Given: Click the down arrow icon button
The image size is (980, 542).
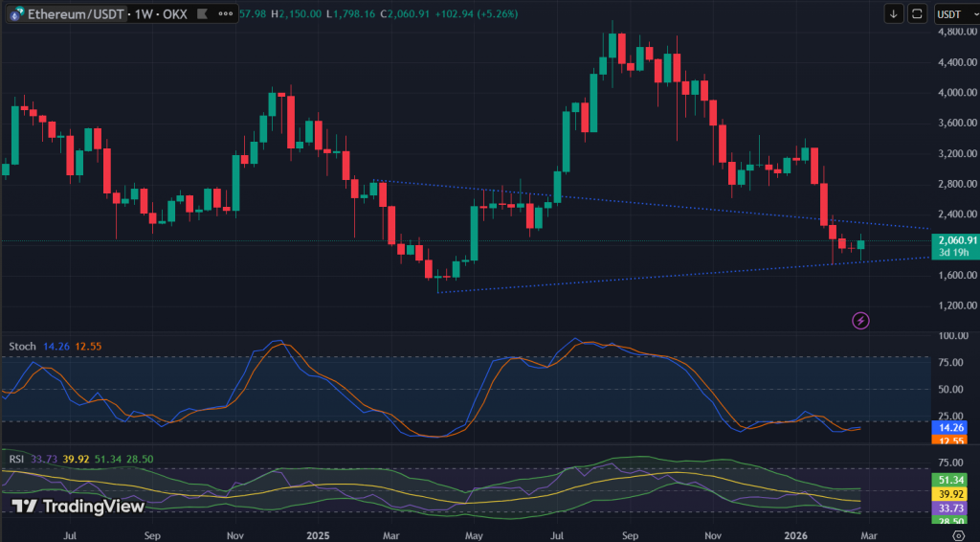Looking at the screenshot, I should click(x=894, y=13).
